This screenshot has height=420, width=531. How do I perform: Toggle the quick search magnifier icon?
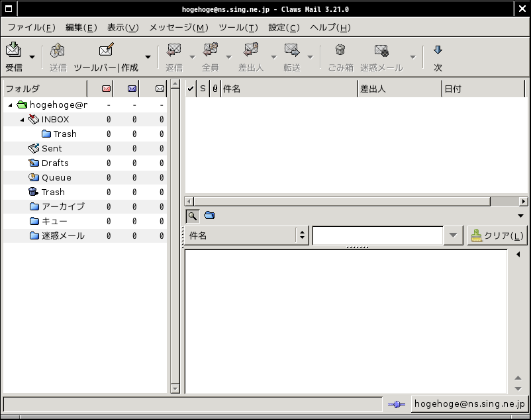coord(193,216)
